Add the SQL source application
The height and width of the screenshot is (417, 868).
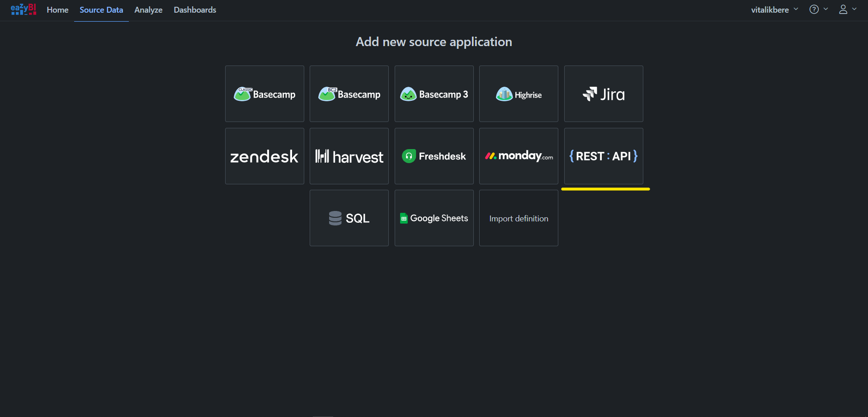tap(349, 218)
